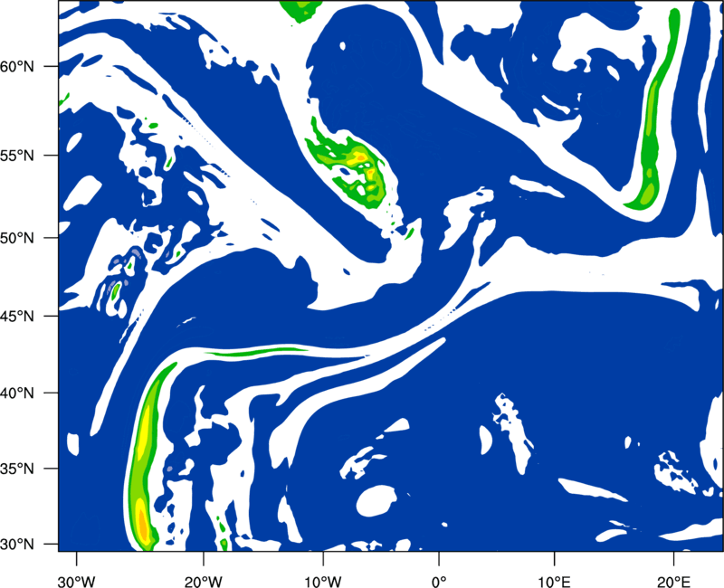Click the 20°E longitude label
This screenshot has height=588, width=724.
pos(673,582)
